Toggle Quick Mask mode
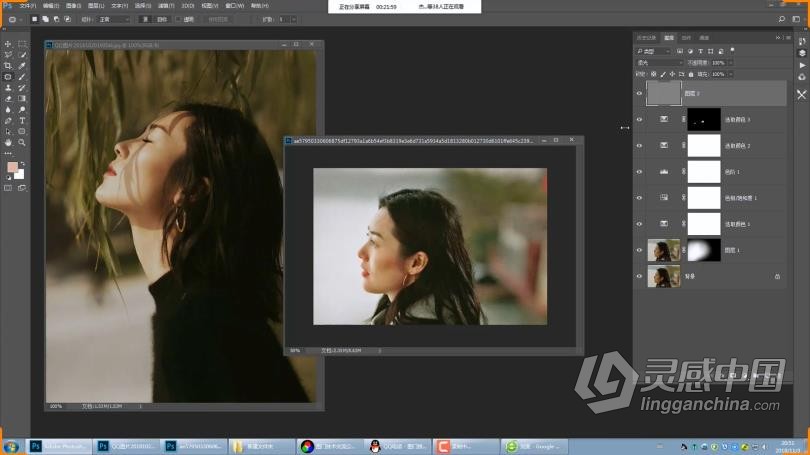The width and height of the screenshot is (810, 455). pos(8,188)
